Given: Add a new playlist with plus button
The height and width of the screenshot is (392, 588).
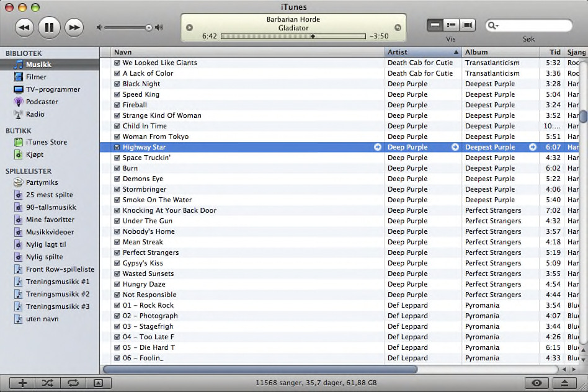Looking at the screenshot, I should tap(22, 383).
